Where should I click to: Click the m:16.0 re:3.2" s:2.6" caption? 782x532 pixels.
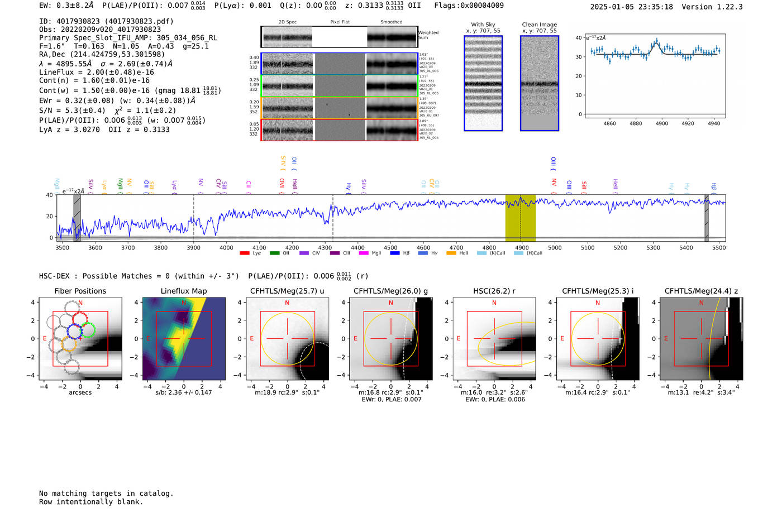[x=494, y=392]
